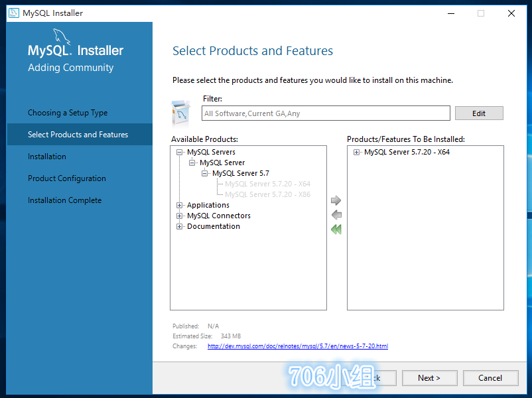Click the Edit filter button

coord(479,113)
